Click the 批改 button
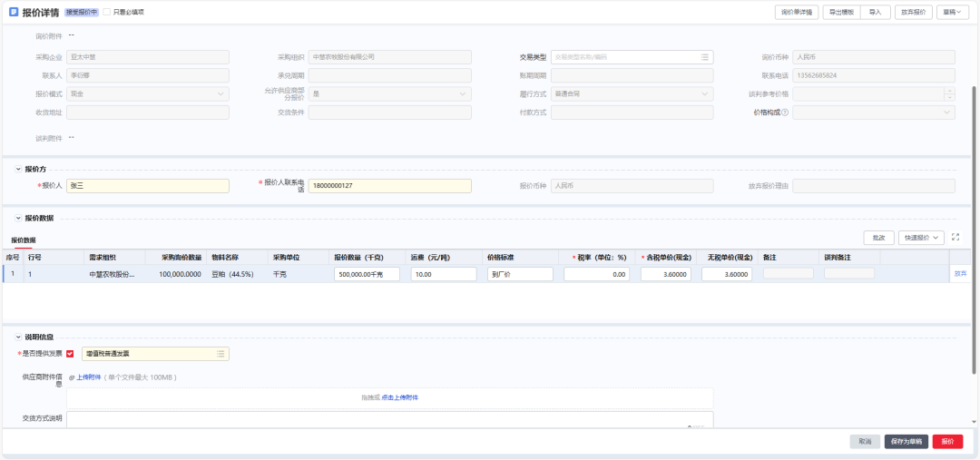This screenshot has height=460, width=980. (x=878, y=238)
